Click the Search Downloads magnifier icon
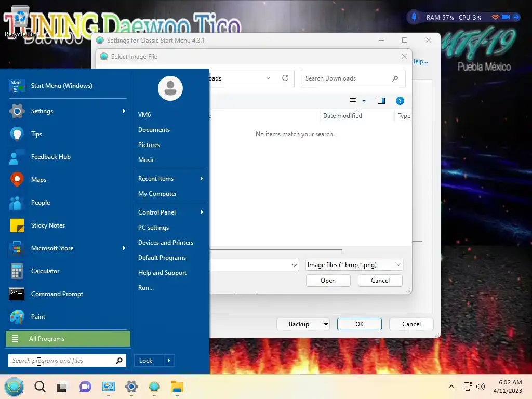The width and height of the screenshot is (532, 399). tap(395, 78)
